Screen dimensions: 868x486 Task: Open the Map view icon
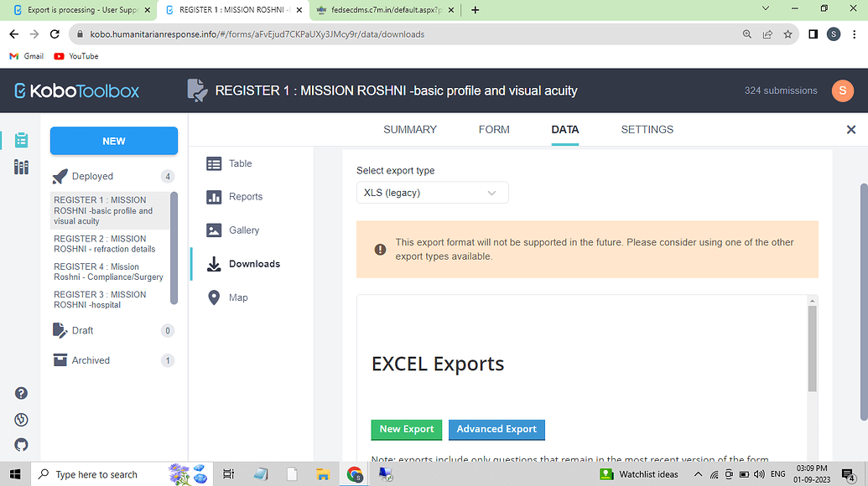pyautogui.click(x=215, y=297)
